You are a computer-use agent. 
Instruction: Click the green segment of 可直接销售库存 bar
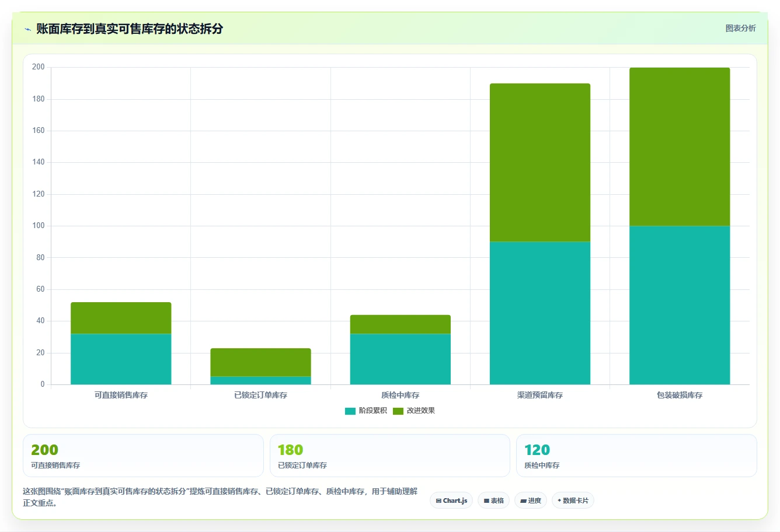(121, 318)
